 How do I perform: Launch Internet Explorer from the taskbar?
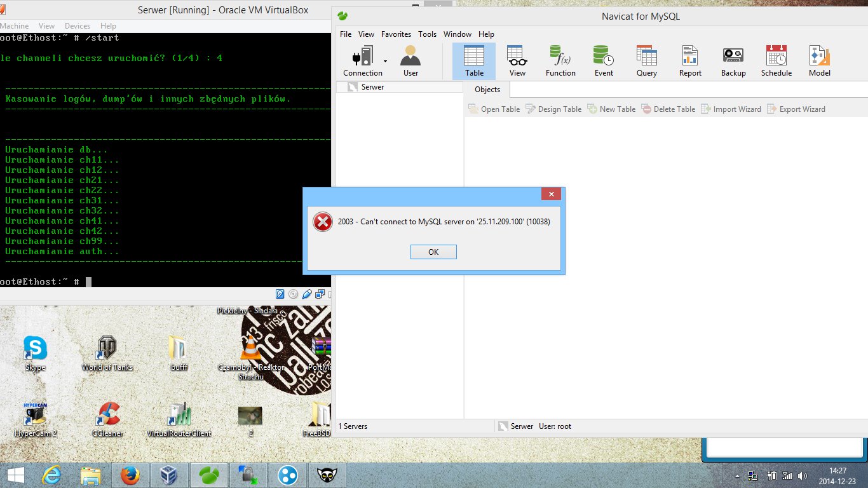pyautogui.click(x=51, y=475)
